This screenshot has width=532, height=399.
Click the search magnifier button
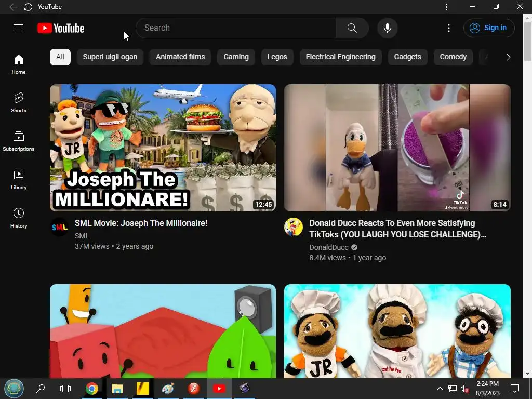pyautogui.click(x=352, y=28)
